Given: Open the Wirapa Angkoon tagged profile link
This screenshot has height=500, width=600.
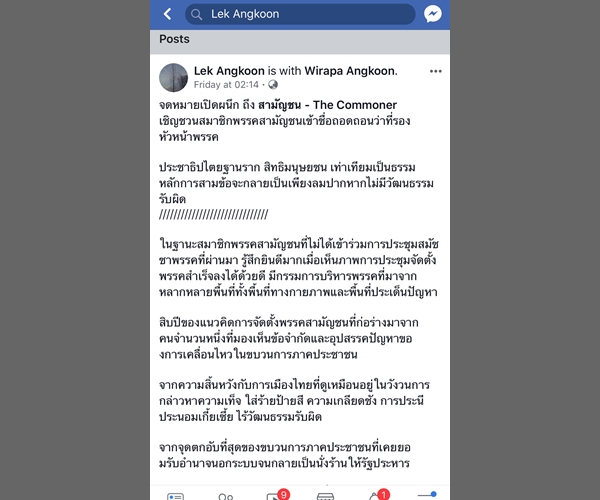Looking at the screenshot, I should click(x=351, y=71).
